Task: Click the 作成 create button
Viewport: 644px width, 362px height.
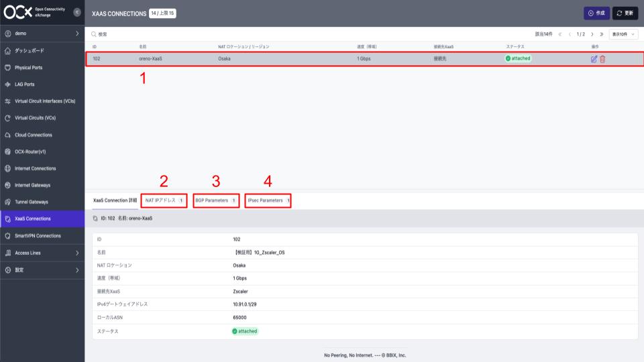Action: [596, 13]
